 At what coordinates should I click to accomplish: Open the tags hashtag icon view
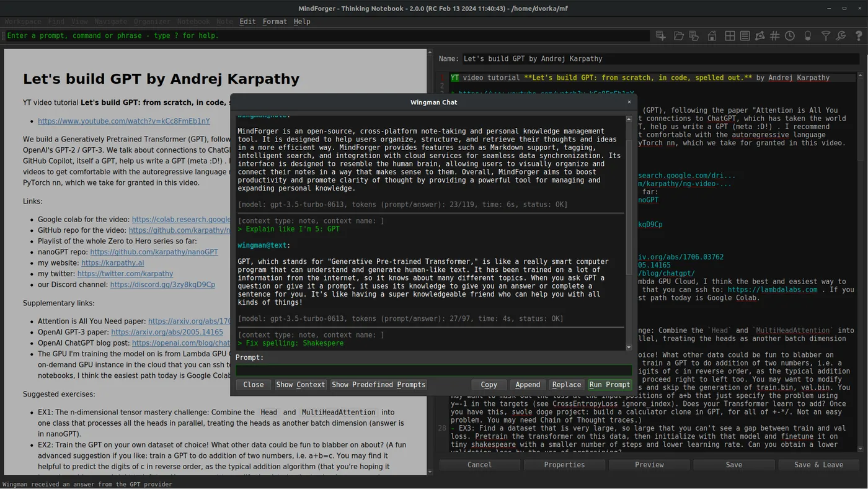(x=774, y=36)
